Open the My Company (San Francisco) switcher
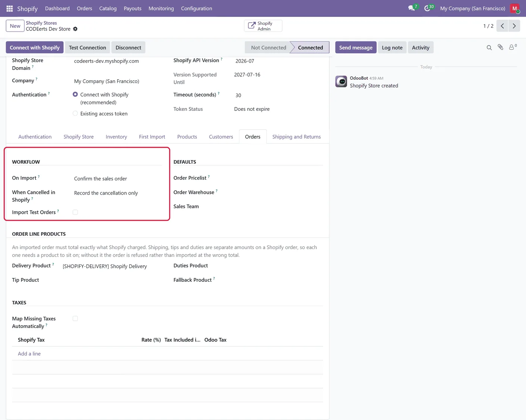The width and height of the screenshot is (526, 420). click(x=473, y=8)
